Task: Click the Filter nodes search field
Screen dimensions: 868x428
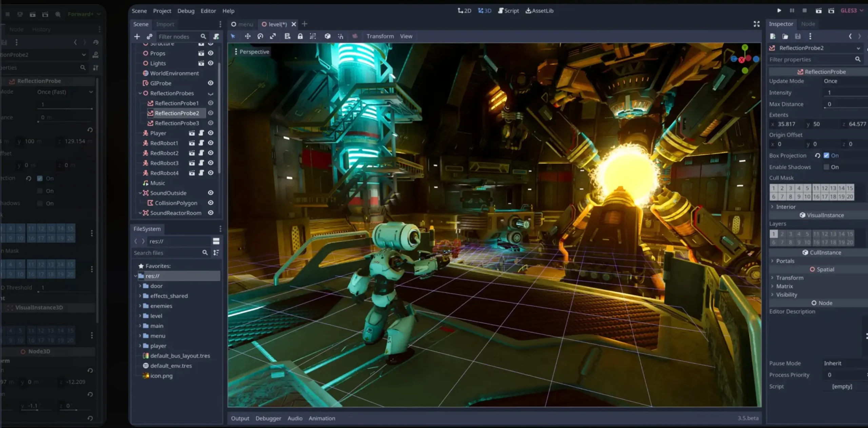Action: [182, 37]
